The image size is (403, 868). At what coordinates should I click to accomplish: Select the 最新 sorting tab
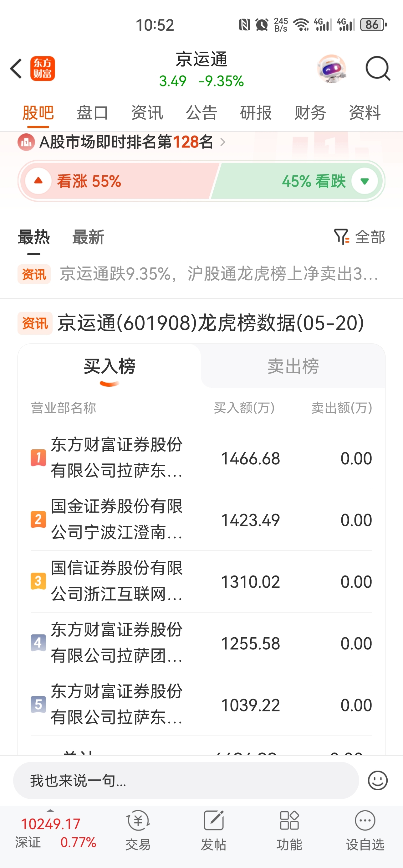point(88,237)
